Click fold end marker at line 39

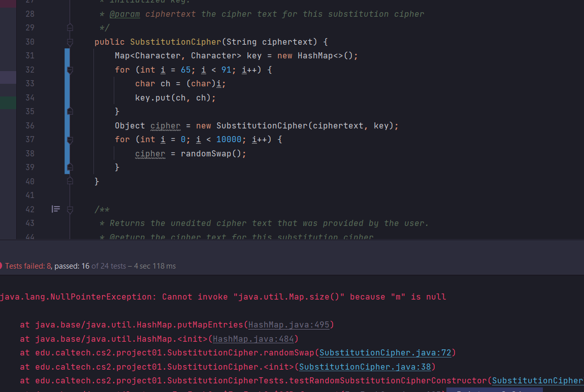[x=70, y=167]
